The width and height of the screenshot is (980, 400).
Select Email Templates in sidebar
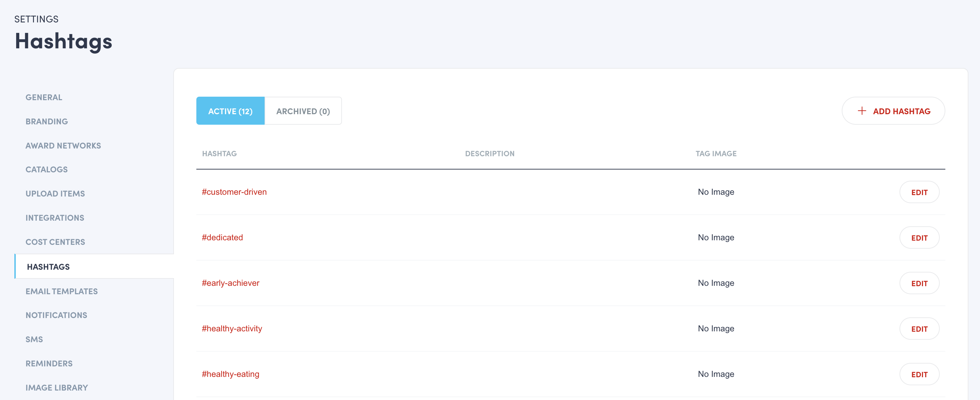[62, 291]
